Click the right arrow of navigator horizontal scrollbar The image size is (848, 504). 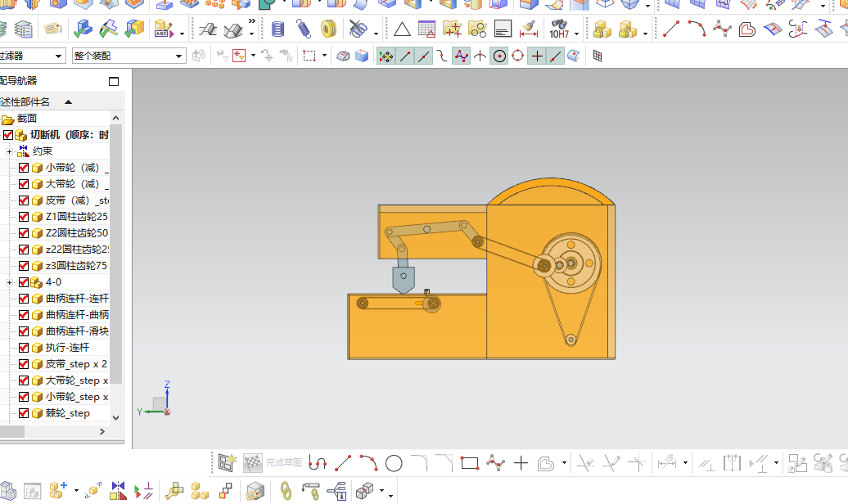102,431
